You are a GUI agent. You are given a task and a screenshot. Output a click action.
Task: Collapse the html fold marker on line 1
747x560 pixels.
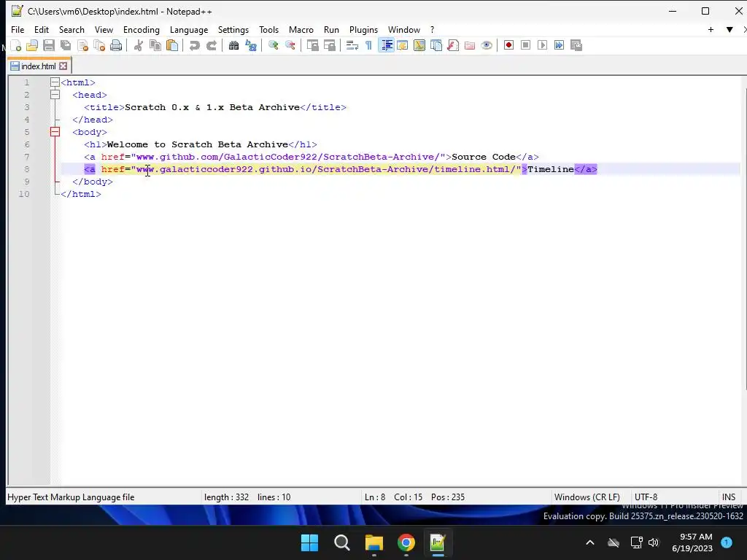tap(55, 82)
